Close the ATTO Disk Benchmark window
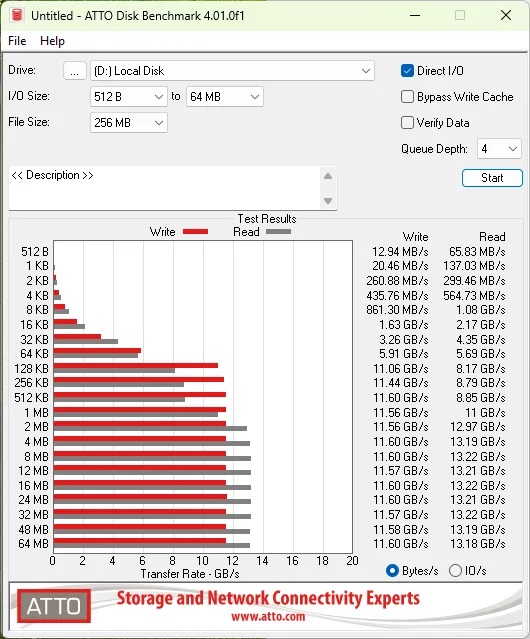Screen dimensions: 530x639 point(506,15)
